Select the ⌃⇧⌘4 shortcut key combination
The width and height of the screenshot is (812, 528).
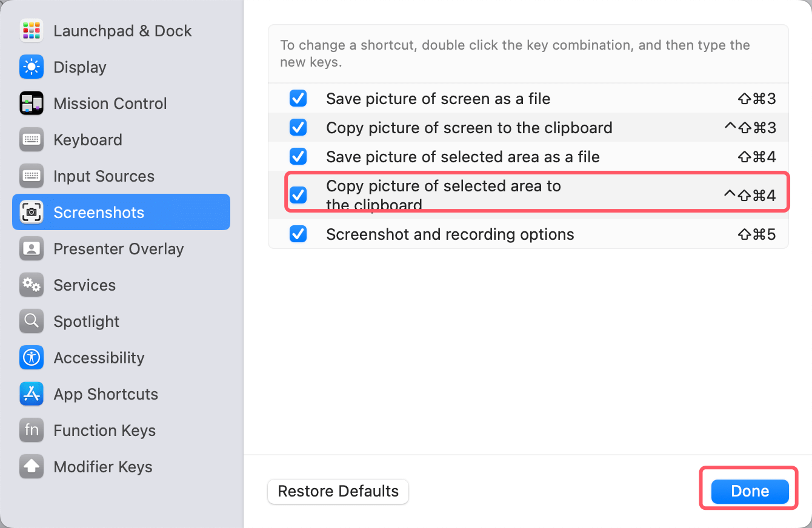click(x=750, y=196)
